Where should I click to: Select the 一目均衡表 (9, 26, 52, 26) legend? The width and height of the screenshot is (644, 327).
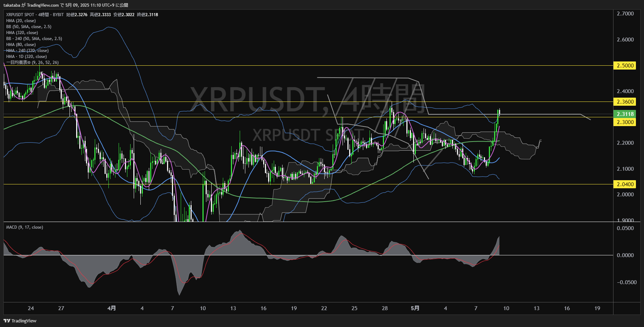pos(32,63)
